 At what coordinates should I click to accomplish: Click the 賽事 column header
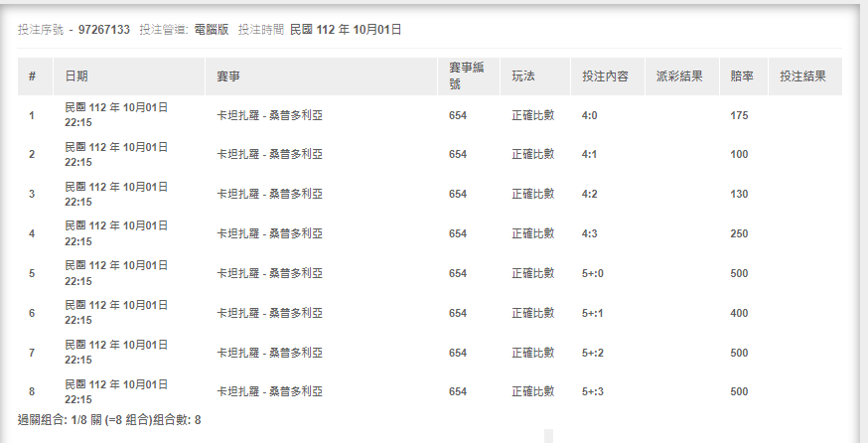click(227, 76)
